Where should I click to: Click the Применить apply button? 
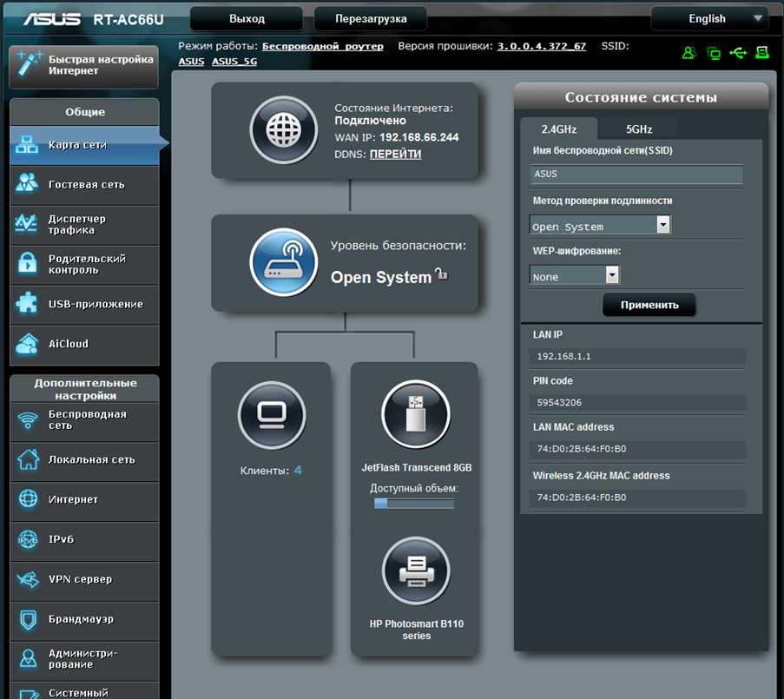(649, 305)
